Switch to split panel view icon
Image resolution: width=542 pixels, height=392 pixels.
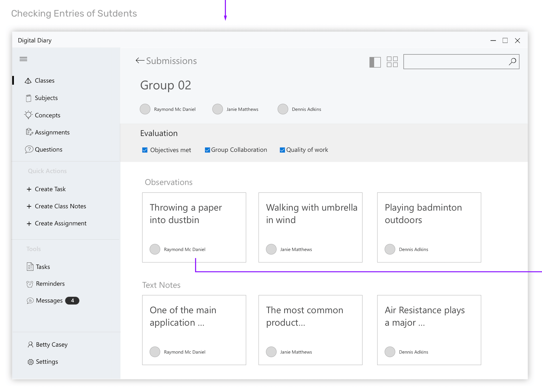pos(375,62)
